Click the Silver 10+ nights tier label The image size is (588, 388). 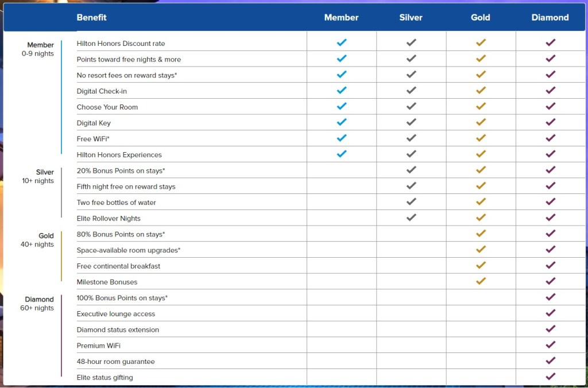pos(38,176)
